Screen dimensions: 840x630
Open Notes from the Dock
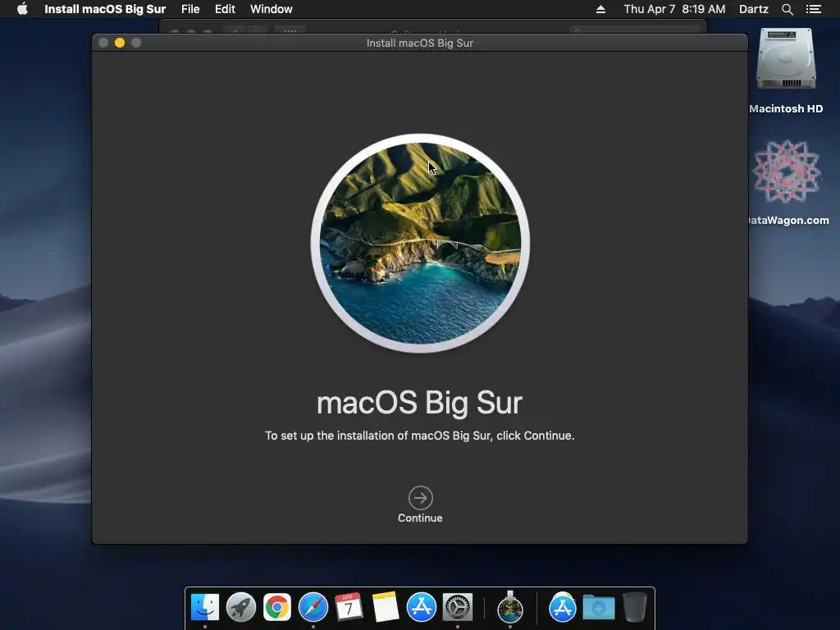(386, 607)
